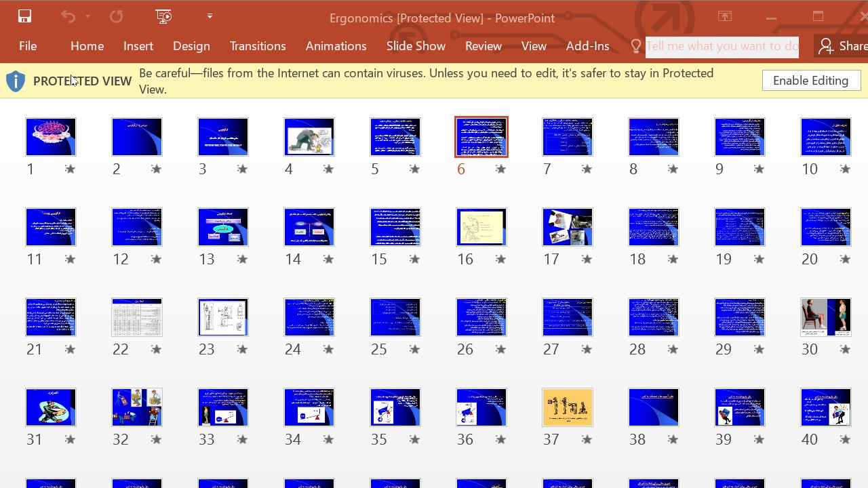Click the transition star icon under slide 27
868x488 pixels.
pyautogui.click(x=587, y=350)
